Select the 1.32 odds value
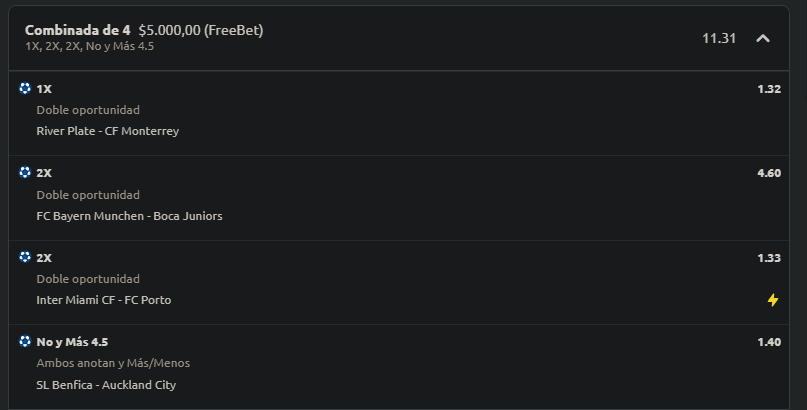This screenshot has width=807, height=410. (x=769, y=89)
